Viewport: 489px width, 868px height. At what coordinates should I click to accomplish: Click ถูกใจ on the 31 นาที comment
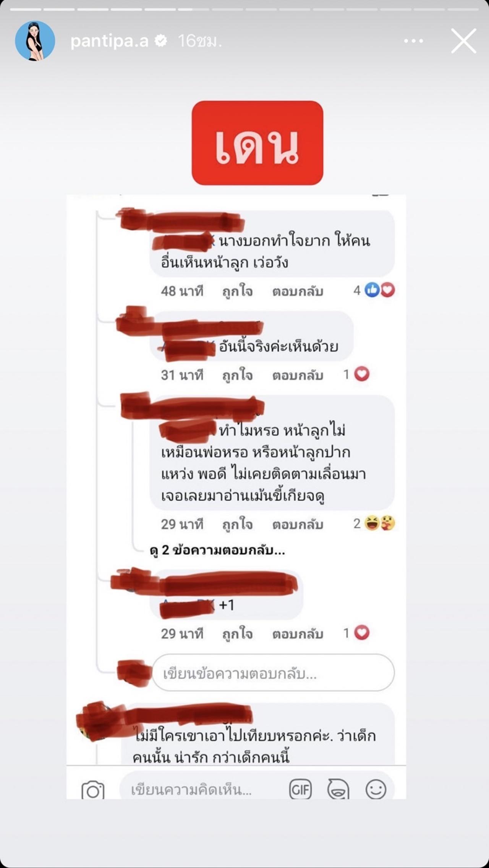pyautogui.click(x=237, y=375)
